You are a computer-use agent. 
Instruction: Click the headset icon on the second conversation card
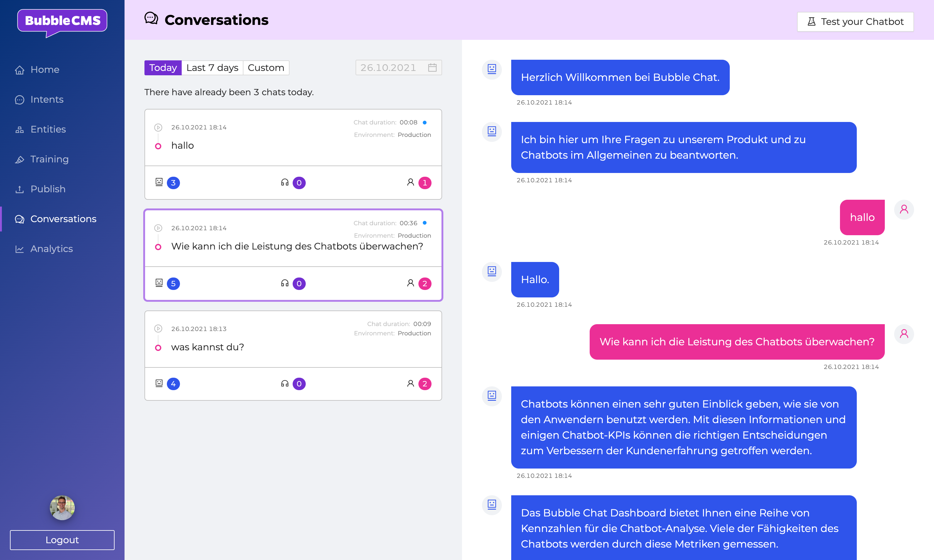tap(285, 283)
